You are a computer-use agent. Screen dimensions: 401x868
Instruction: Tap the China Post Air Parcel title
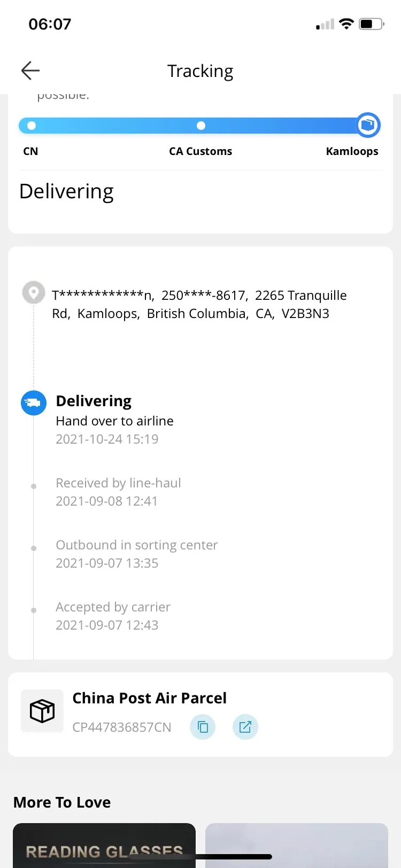point(149,698)
